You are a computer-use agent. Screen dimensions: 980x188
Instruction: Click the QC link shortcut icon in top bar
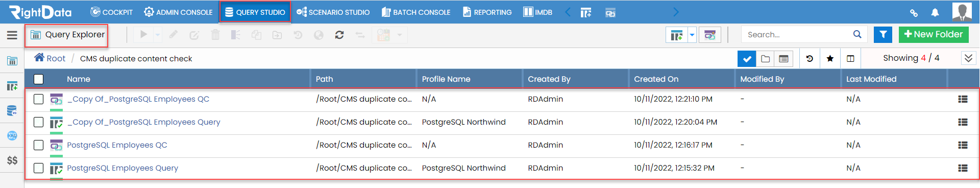click(x=610, y=12)
